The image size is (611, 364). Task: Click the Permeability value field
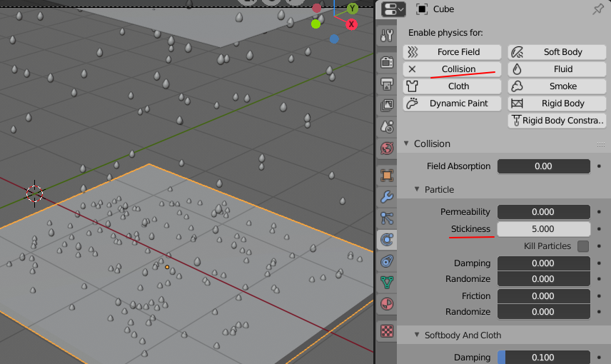click(x=544, y=211)
